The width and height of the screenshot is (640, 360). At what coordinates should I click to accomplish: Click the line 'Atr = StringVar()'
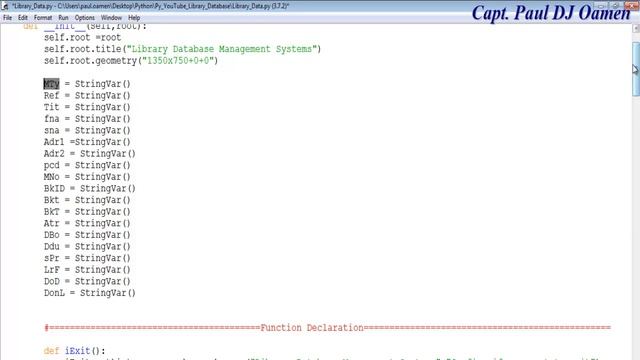tap(87, 224)
